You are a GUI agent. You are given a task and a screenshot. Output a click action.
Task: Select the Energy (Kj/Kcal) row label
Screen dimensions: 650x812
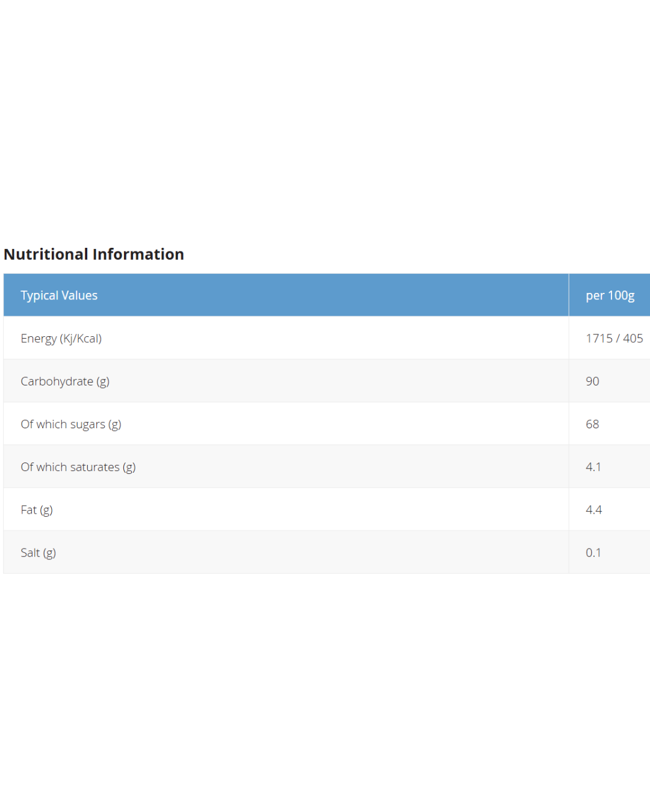(x=61, y=339)
